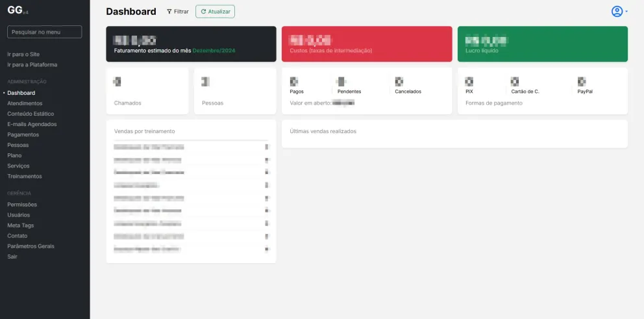Open the Ir para a Plataforma link
The height and width of the screenshot is (319, 644).
point(32,64)
